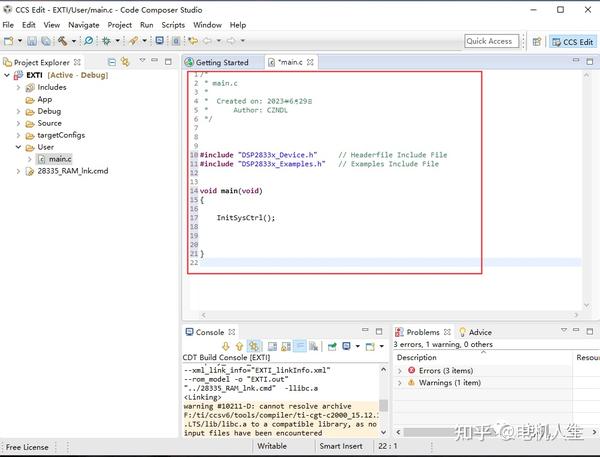Screen dimensions: 600x457
Task: Toggle console scroll lock icon
Action: point(284,346)
